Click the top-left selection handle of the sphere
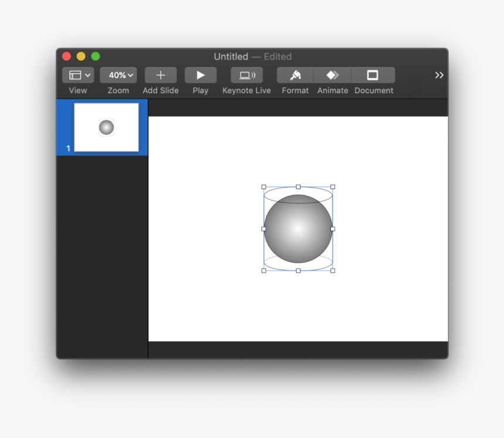This screenshot has width=504, height=438. [263, 186]
